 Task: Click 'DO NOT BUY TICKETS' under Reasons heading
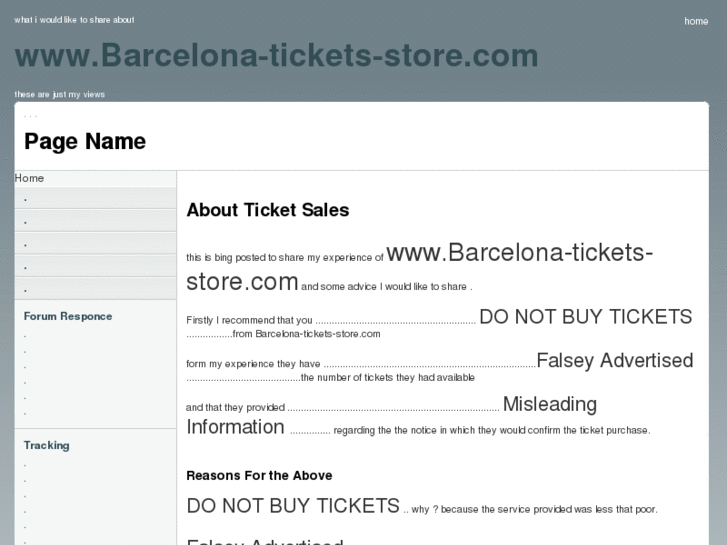[293, 506]
